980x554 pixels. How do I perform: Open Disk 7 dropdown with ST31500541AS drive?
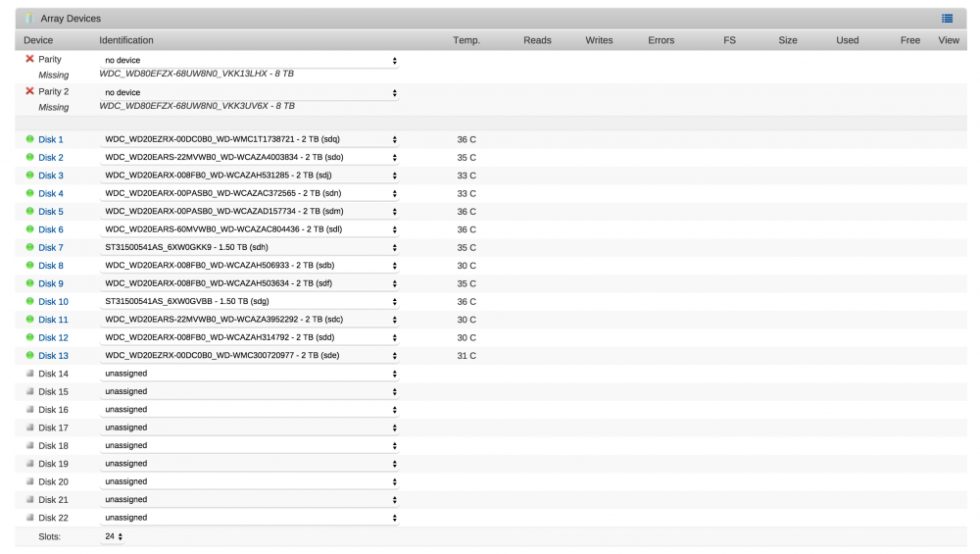[x=249, y=248]
